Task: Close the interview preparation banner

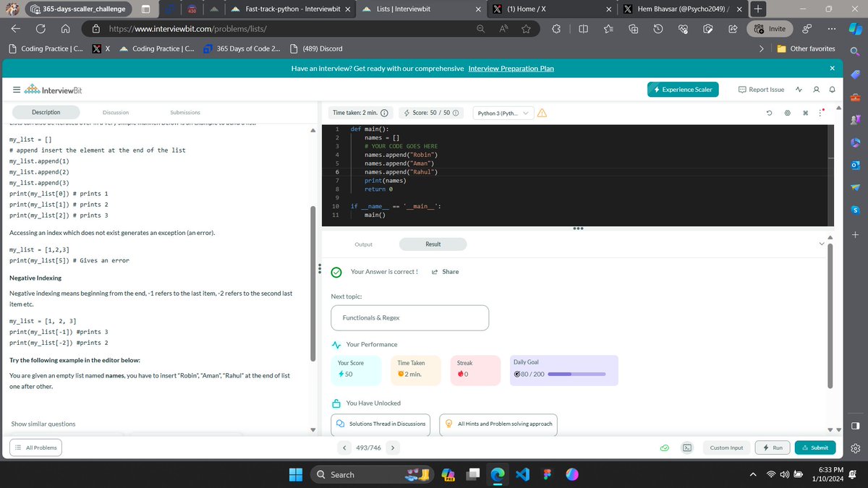Action: click(x=832, y=68)
